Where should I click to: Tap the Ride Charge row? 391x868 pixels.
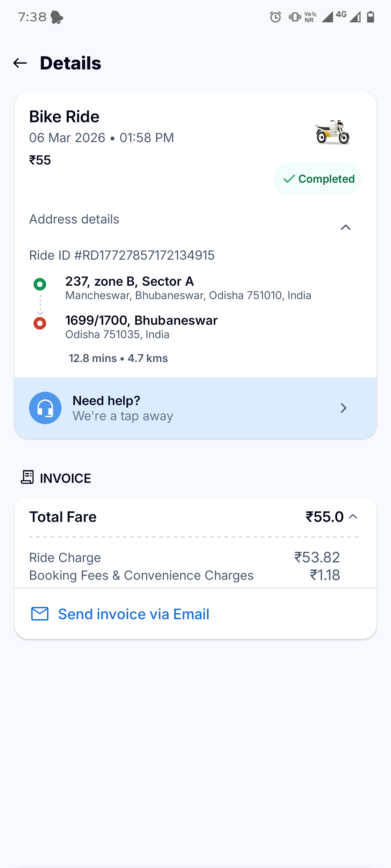[185, 557]
